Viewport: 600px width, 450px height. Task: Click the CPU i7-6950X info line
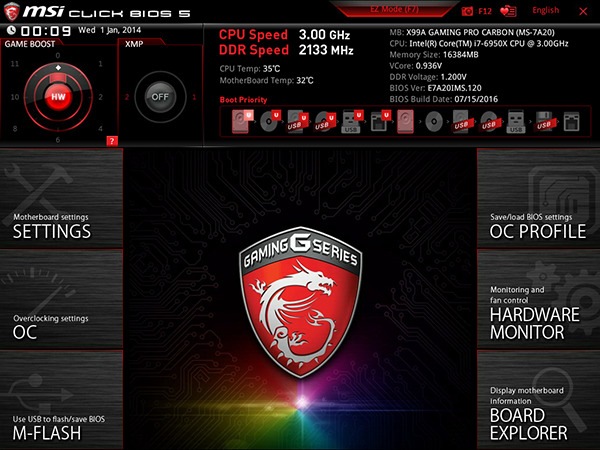click(x=479, y=44)
